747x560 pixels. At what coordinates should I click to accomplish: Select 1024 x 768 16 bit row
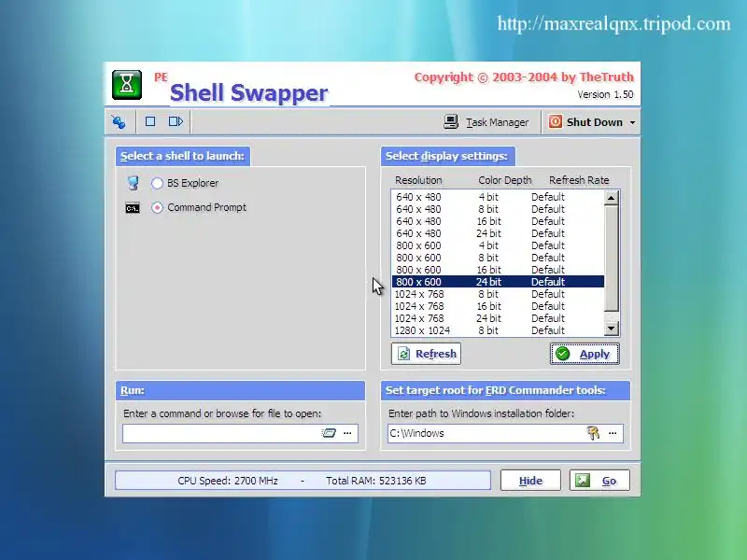click(498, 306)
